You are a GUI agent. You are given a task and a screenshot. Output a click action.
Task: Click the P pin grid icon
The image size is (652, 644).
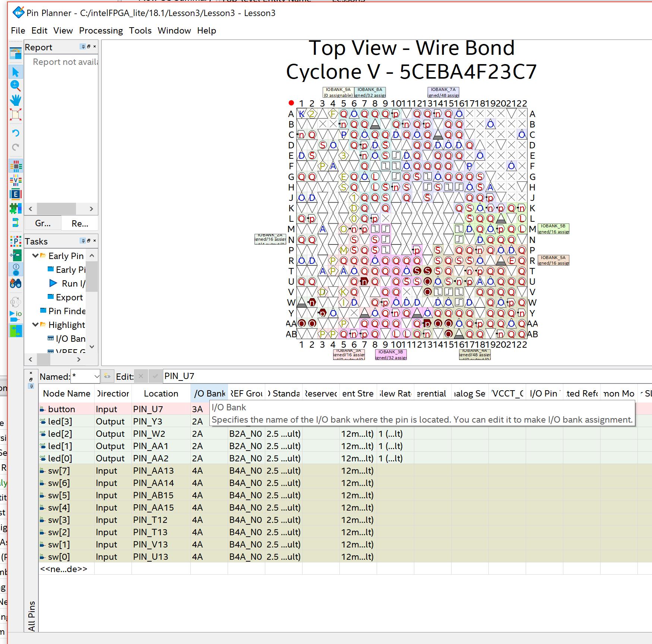pyautogui.click(x=15, y=241)
